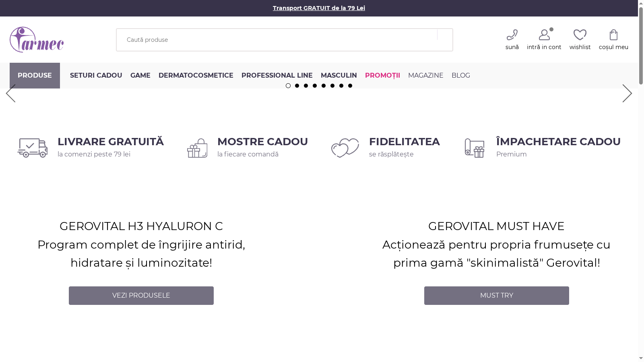Viewport: 644px width, 362px height.
Task: Click the gift wrapping paper icon
Action: [x=475, y=148]
